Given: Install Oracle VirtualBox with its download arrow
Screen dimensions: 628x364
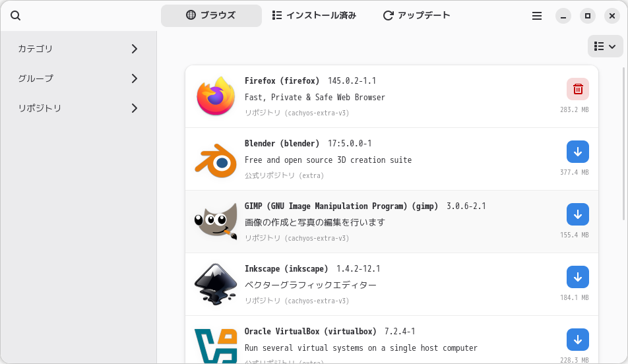Looking at the screenshot, I should [x=578, y=340].
